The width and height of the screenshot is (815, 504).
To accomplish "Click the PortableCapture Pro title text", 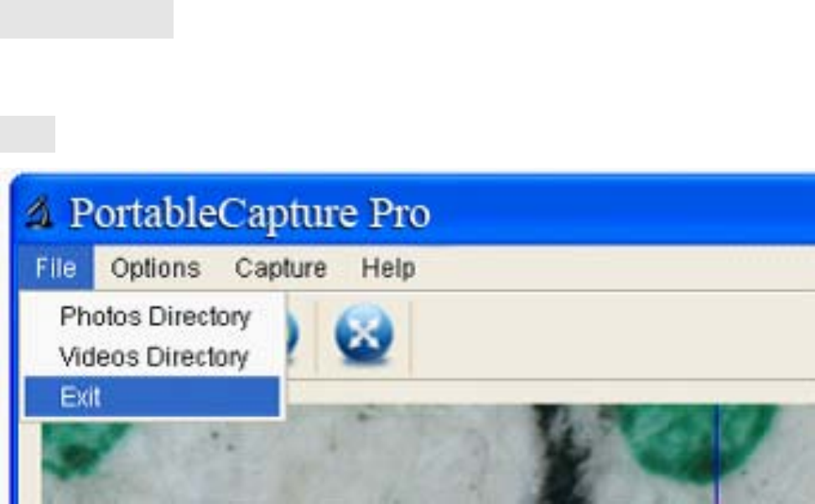I will (x=250, y=213).
